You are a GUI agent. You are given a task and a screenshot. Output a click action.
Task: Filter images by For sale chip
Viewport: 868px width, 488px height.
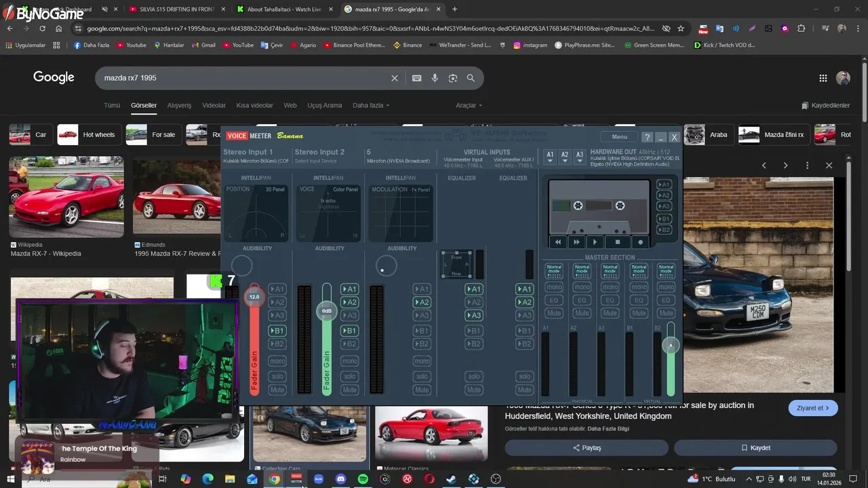point(154,135)
